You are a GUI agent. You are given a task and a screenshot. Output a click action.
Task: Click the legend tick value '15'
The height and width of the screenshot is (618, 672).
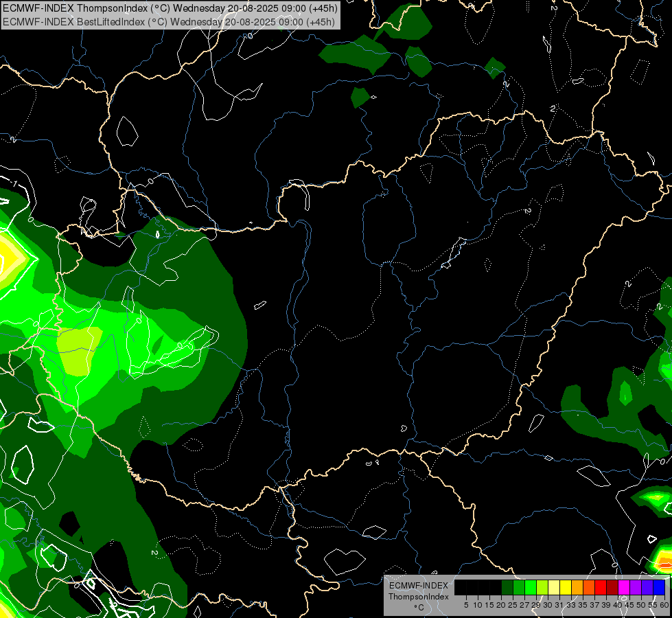click(489, 605)
